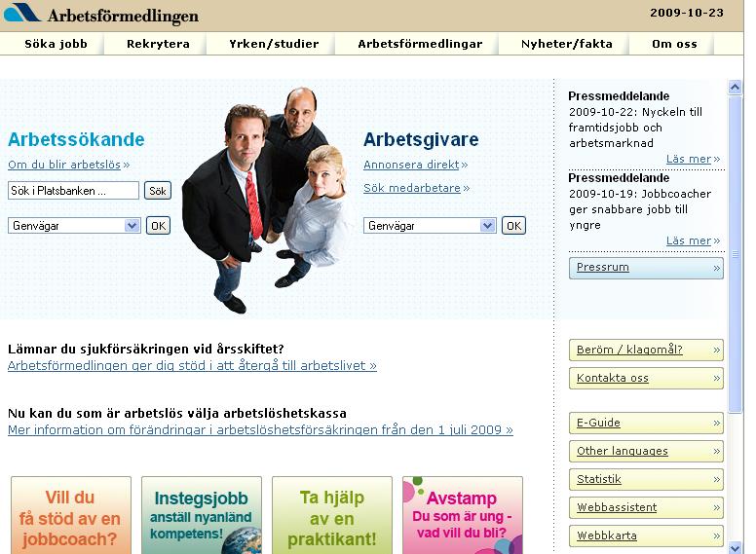Viewport: 756px width, 554px height.
Task: Follow link about förändringar i arbetslöshetsförsäkringen
Action: click(x=260, y=429)
